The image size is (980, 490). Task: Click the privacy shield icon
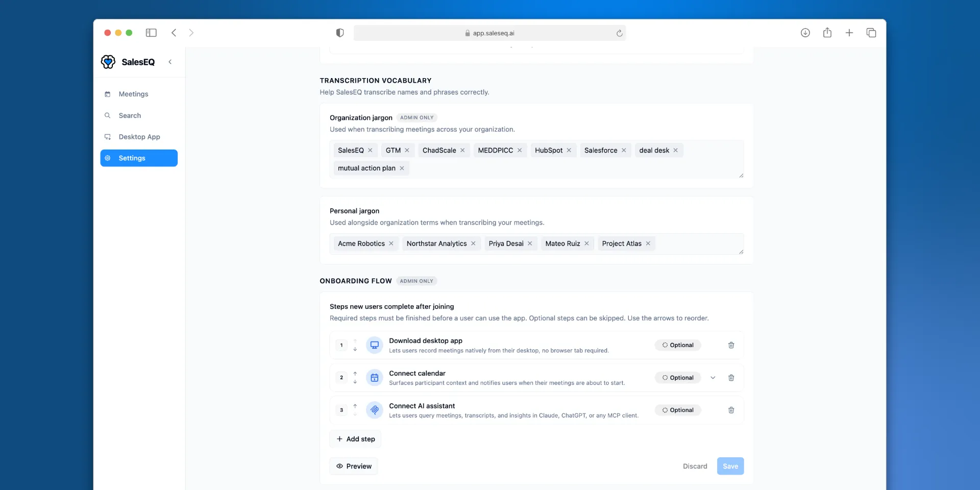(340, 33)
